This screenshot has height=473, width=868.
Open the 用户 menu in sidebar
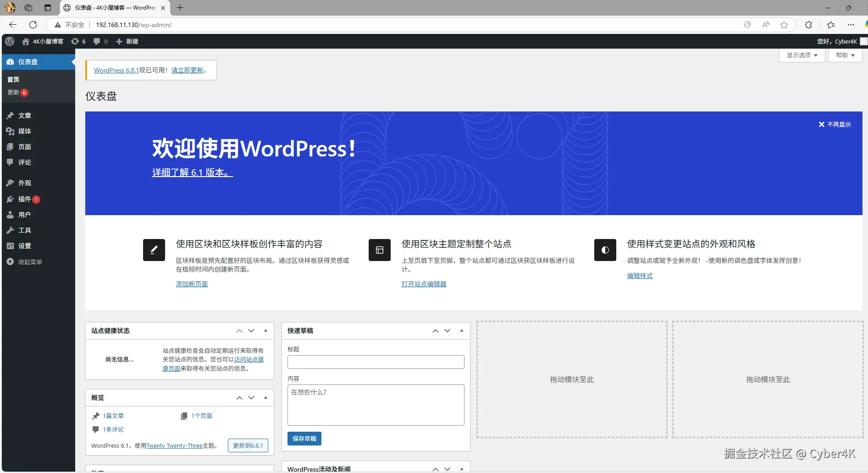[x=39, y=215]
